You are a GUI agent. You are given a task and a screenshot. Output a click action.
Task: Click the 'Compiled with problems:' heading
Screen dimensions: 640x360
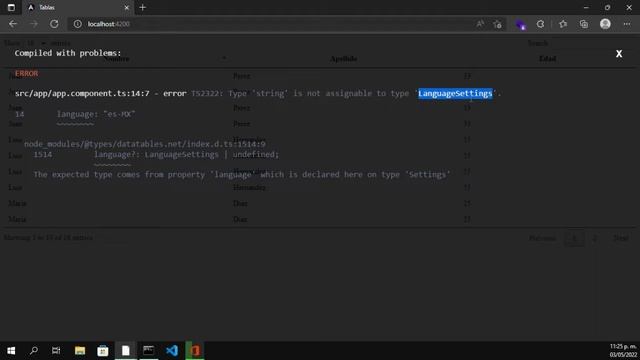tap(68, 53)
